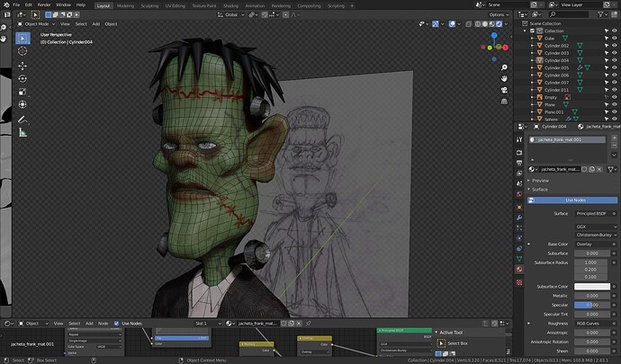Select the Transform tool
The height and width of the screenshot is (364, 621).
[x=22, y=104]
